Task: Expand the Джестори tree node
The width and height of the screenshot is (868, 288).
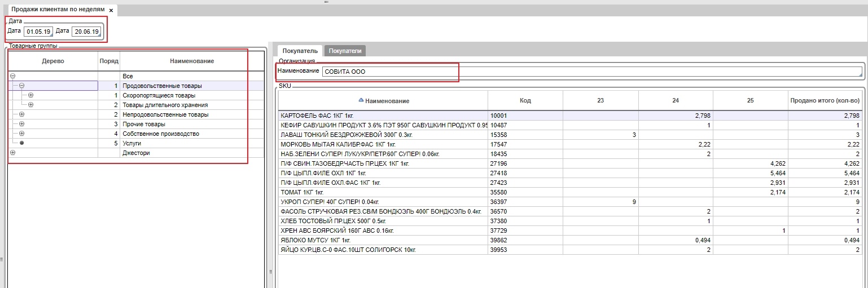Action: pyautogui.click(x=13, y=153)
